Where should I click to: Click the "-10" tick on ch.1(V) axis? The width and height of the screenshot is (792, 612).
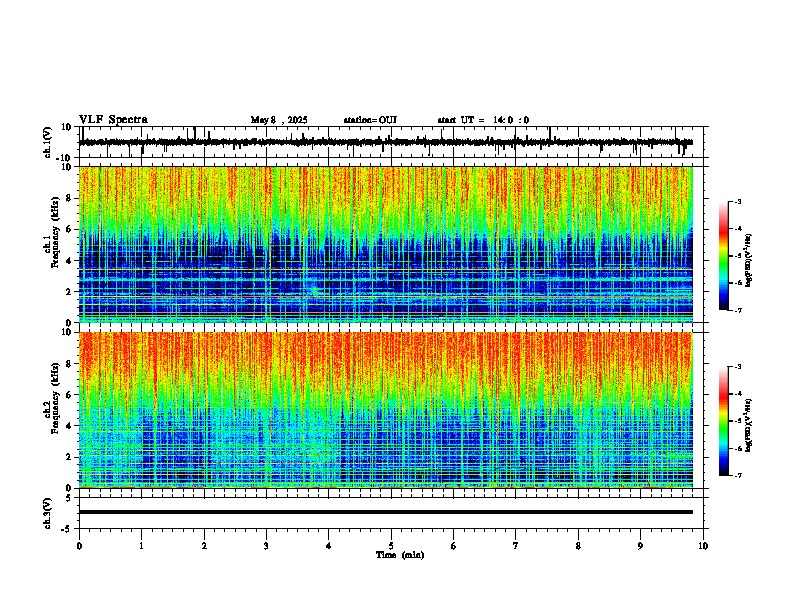[x=65, y=158]
